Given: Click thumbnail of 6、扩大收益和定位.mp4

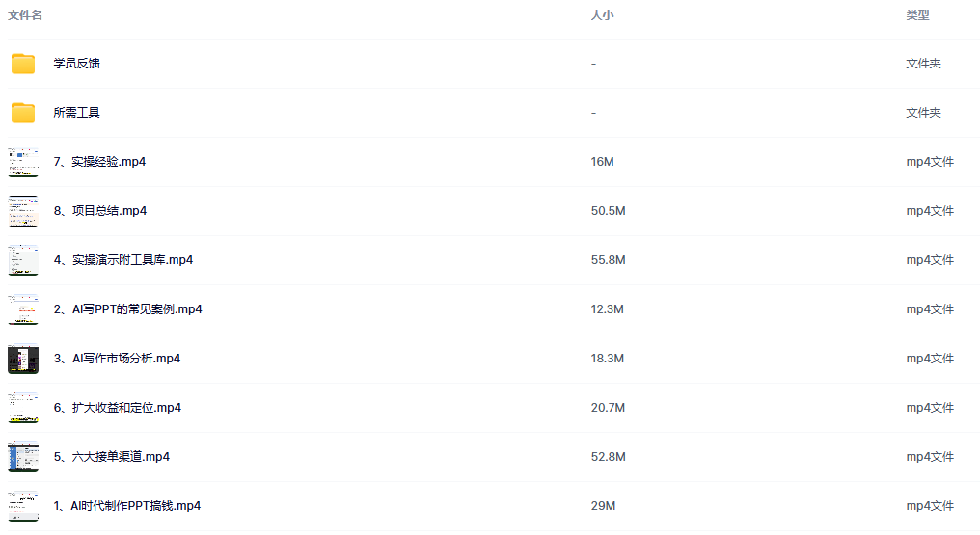Looking at the screenshot, I should (23, 408).
